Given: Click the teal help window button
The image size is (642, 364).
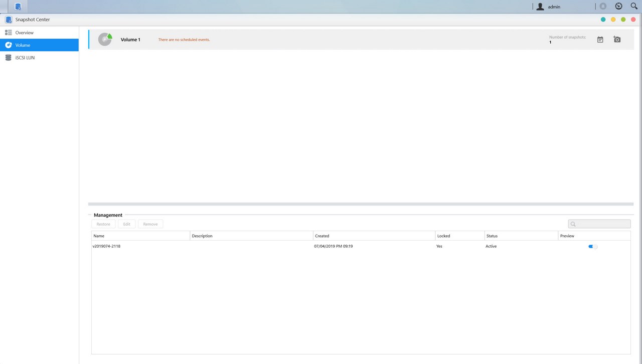Looking at the screenshot, I should [x=603, y=20].
